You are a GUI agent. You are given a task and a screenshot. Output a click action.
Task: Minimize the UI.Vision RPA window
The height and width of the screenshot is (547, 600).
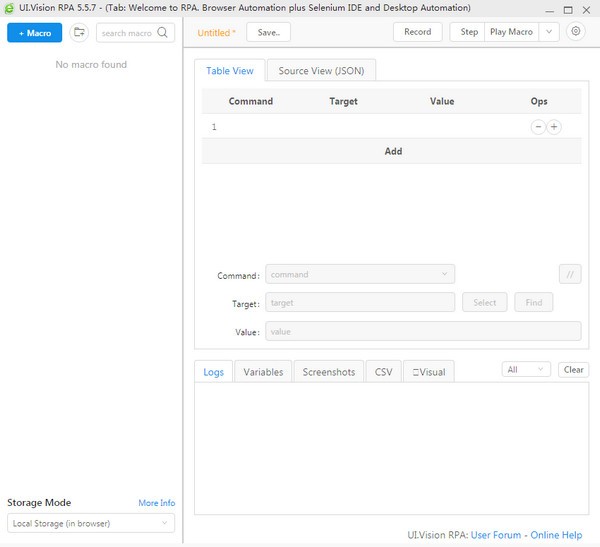(x=549, y=10)
